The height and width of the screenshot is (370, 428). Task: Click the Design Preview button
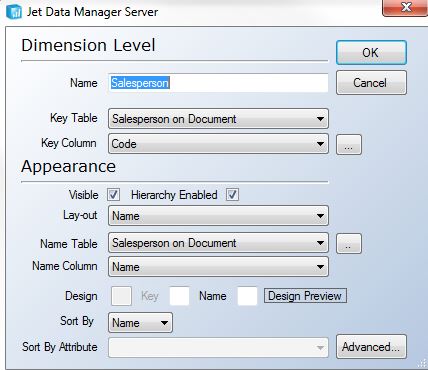(x=305, y=296)
